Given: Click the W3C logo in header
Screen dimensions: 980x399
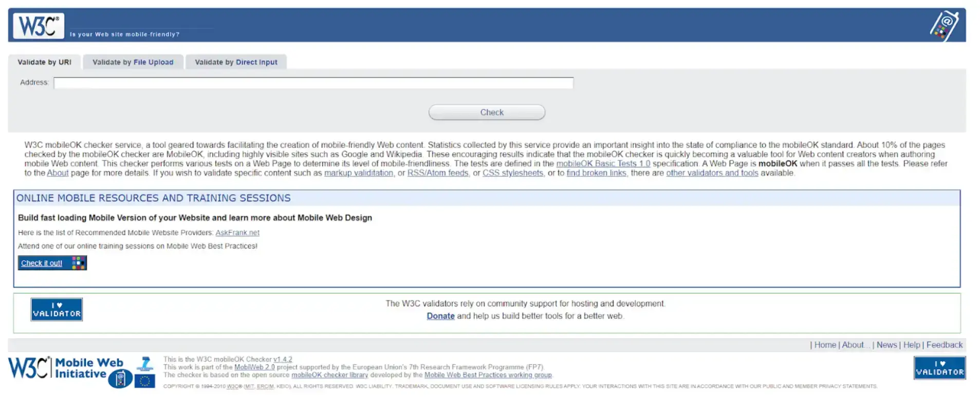Looking at the screenshot, I should [x=39, y=26].
